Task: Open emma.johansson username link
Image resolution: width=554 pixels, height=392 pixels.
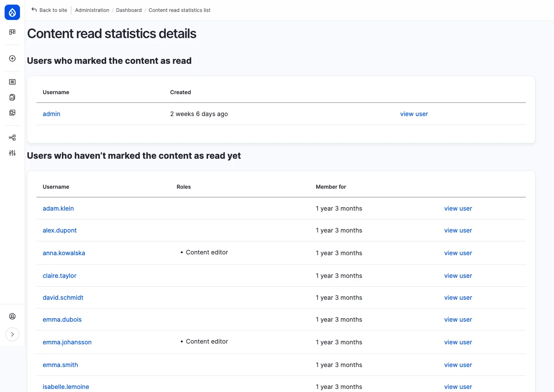Action: click(x=67, y=342)
